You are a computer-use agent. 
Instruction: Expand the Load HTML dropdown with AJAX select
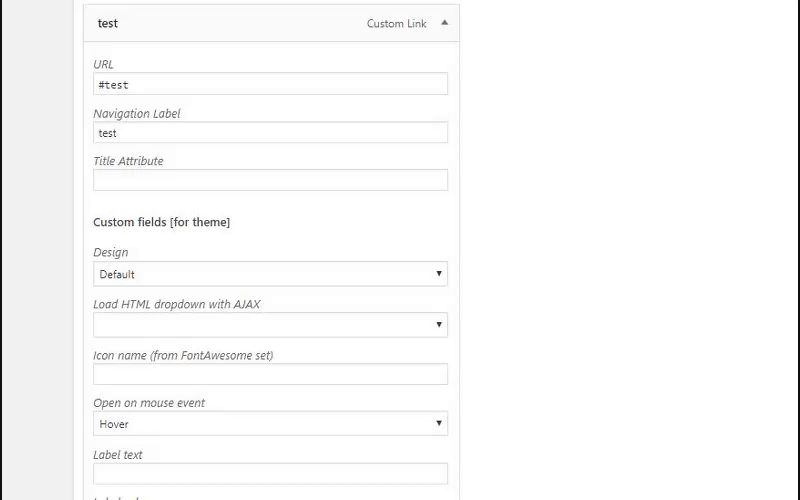tap(270, 325)
